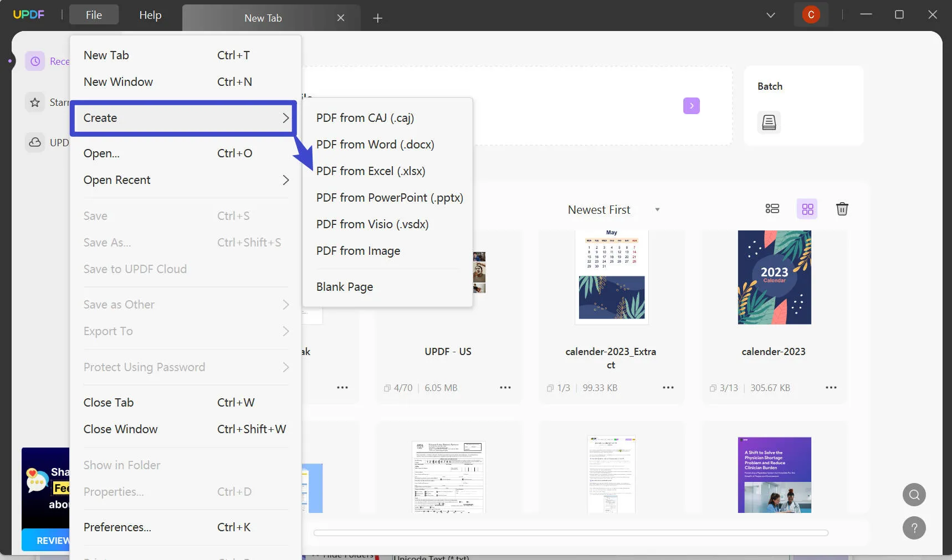Open the Help menu
952x560 pixels.
pos(150,15)
